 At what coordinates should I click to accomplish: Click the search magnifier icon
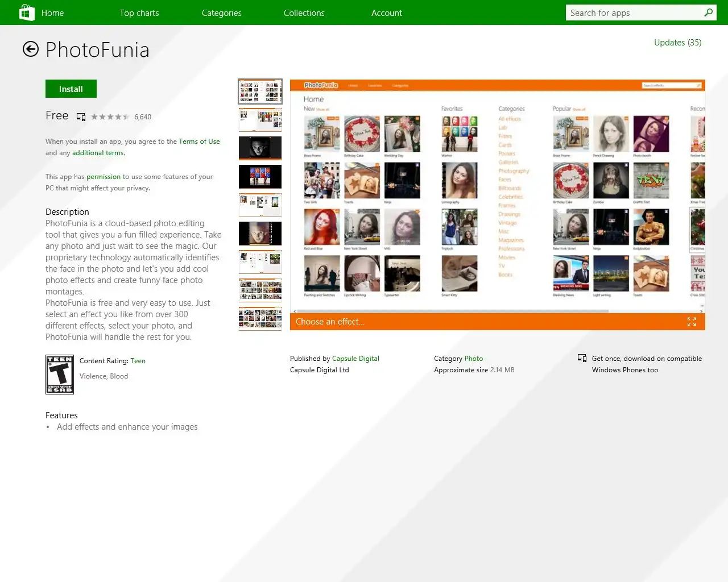tap(708, 13)
